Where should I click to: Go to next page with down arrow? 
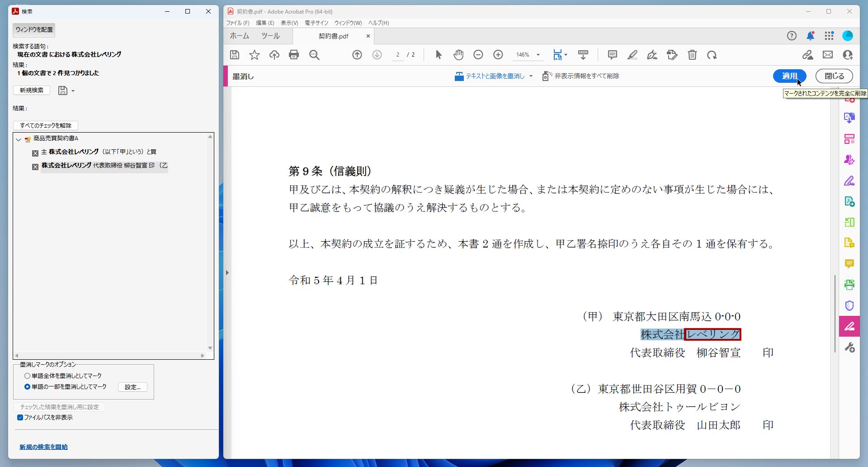(377, 55)
